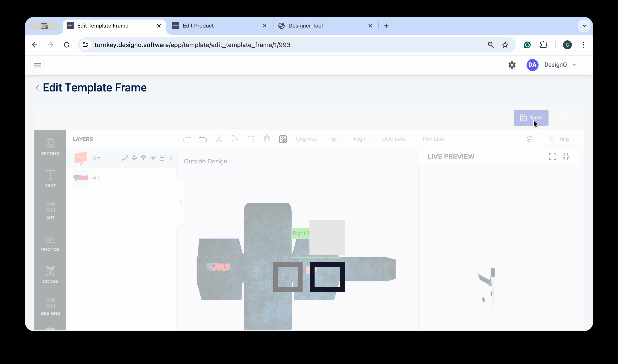Open the hamburger menu toggle
This screenshot has width=618, height=364.
pyautogui.click(x=37, y=65)
